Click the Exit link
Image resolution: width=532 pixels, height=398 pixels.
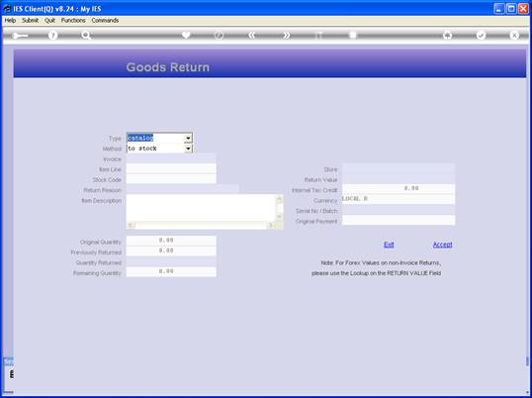(389, 245)
